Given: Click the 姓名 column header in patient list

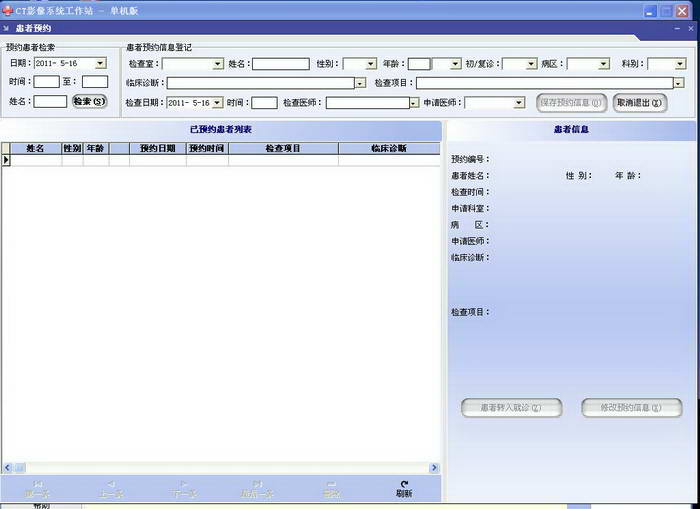Looking at the screenshot, I should point(36,148).
